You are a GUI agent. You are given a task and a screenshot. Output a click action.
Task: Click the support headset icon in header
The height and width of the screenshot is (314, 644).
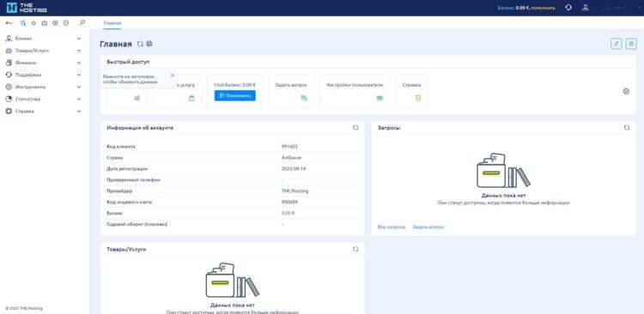[568, 8]
